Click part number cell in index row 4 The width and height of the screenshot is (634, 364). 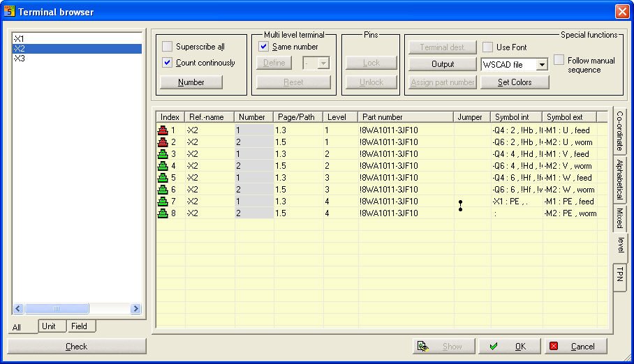click(x=406, y=166)
